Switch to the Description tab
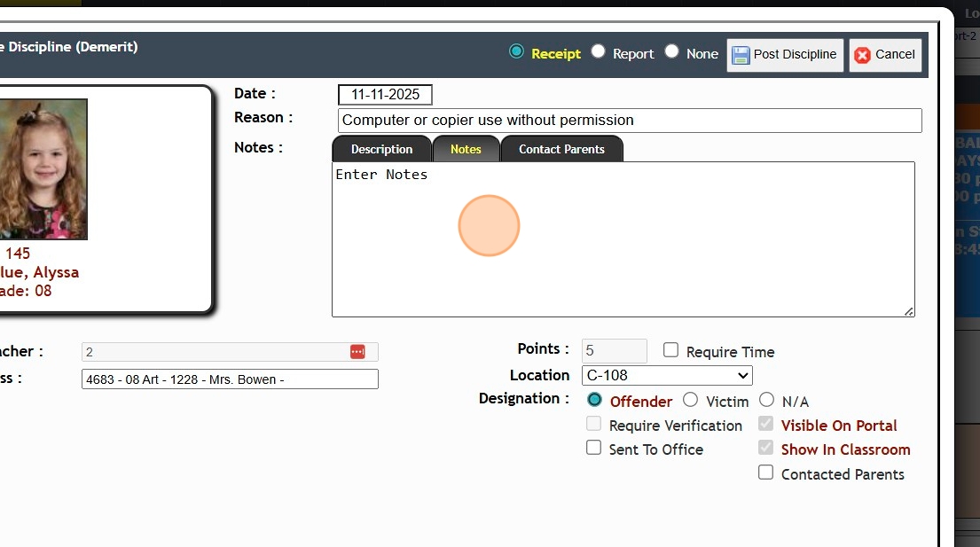 (382, 149)
